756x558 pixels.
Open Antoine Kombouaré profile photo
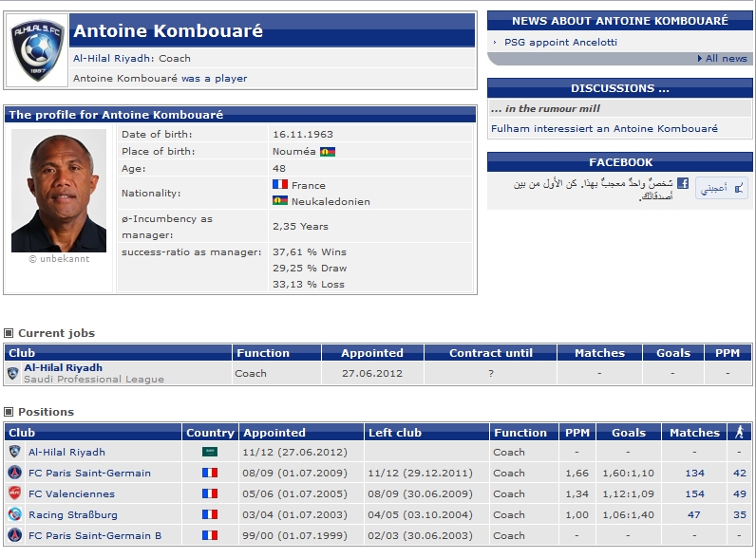(59, 191)
